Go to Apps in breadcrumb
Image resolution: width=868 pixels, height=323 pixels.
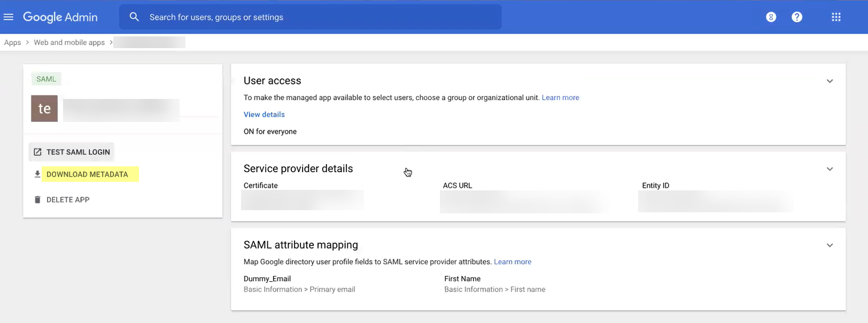click(x=13, y=43)
